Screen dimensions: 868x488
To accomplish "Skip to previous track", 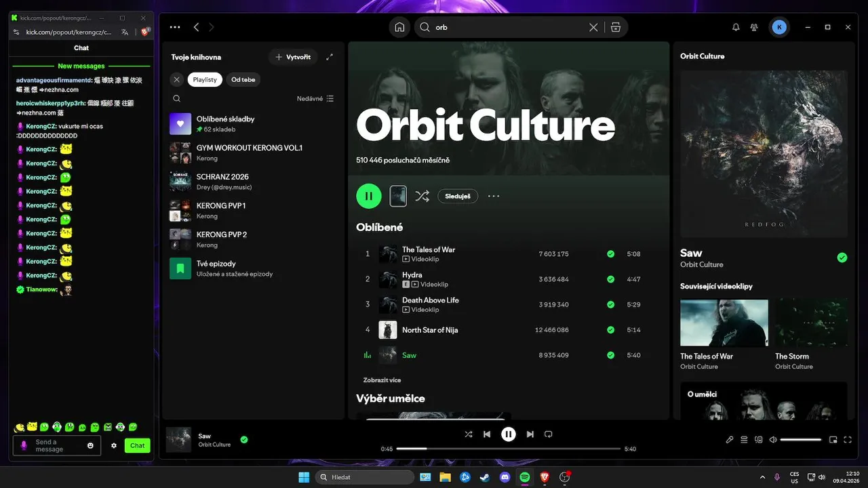I will [487, 434].
